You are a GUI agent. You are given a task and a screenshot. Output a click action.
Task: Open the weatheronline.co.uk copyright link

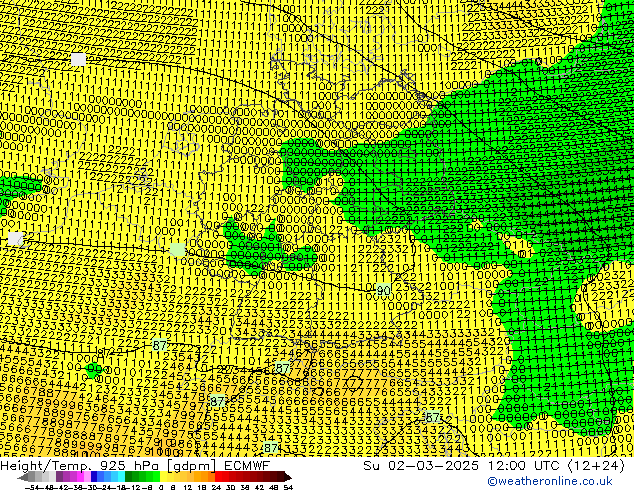[x=550, y=481]
